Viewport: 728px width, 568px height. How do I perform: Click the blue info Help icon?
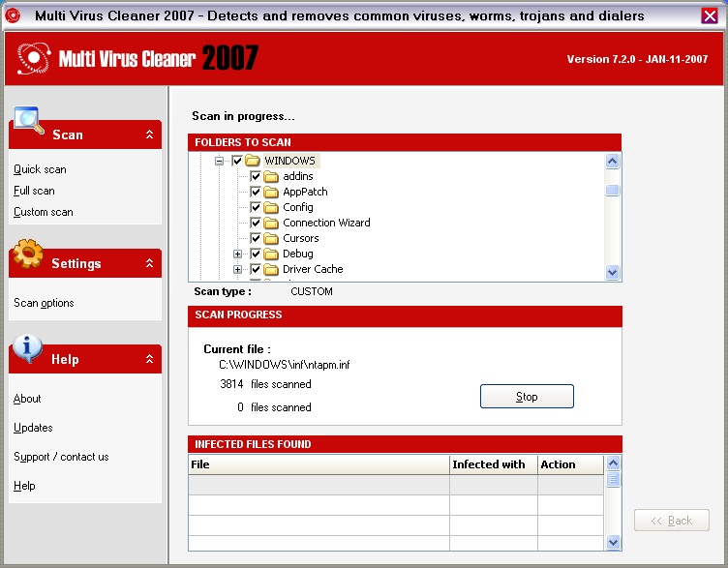coord(27,348)
